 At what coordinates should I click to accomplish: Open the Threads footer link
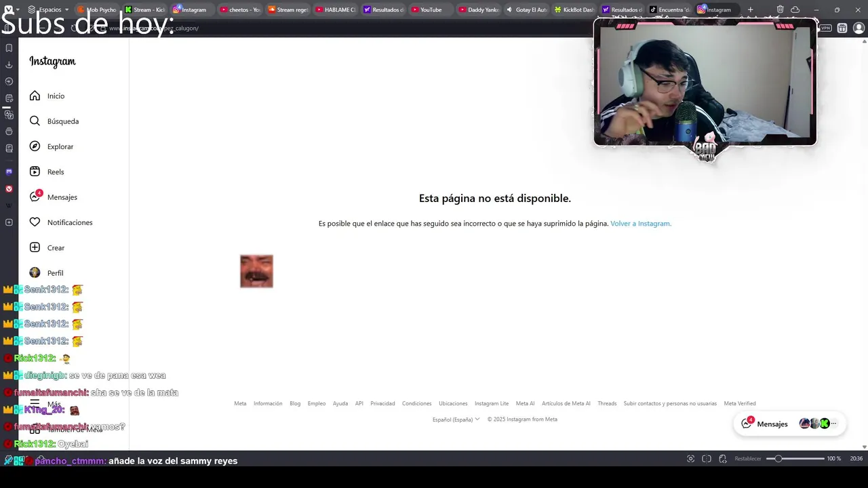[607, 403]
